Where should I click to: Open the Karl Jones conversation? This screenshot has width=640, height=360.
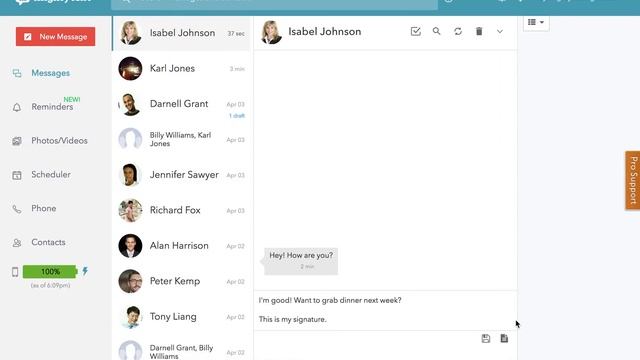181,69
